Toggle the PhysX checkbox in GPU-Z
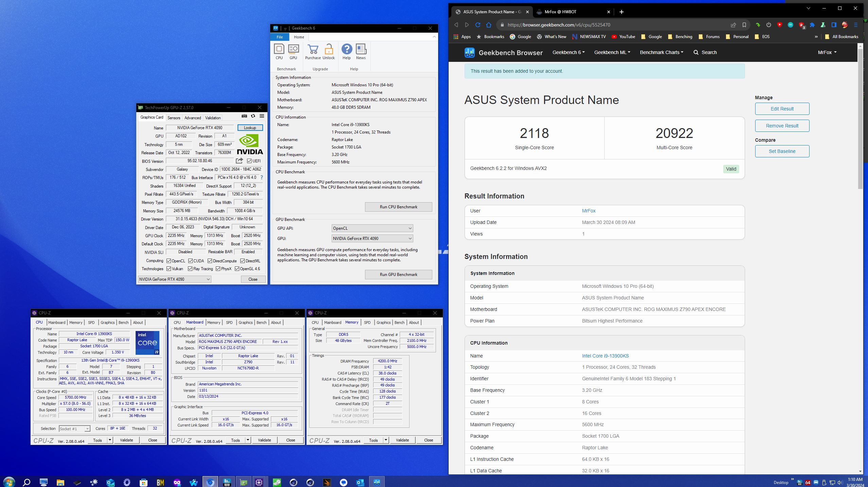 pos(218,269)
